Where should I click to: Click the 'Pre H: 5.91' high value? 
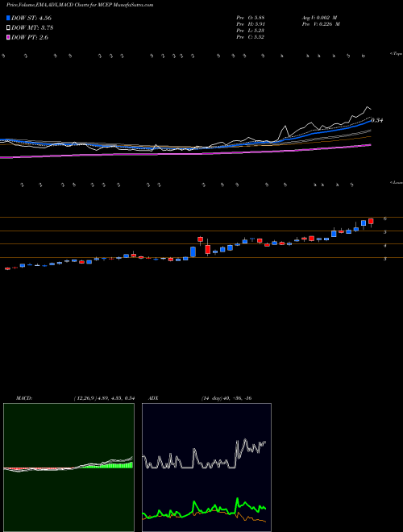pyautogui.click(x=251, y=24)
